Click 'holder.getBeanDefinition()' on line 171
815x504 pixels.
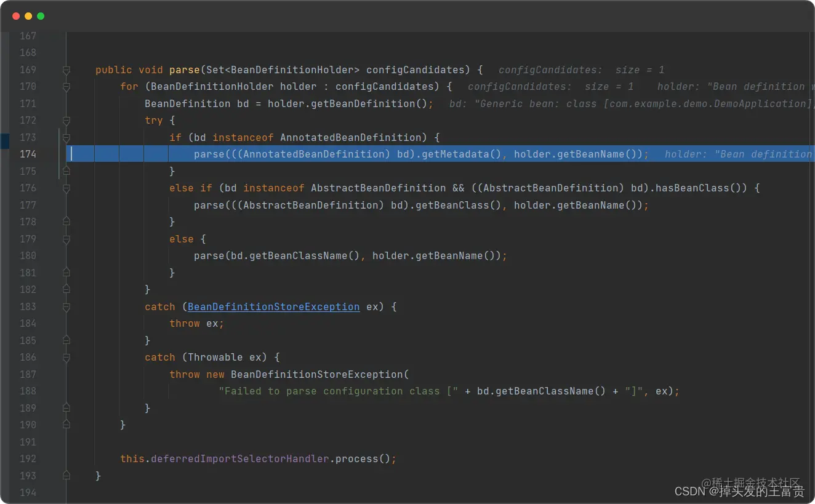coord(348,103)
